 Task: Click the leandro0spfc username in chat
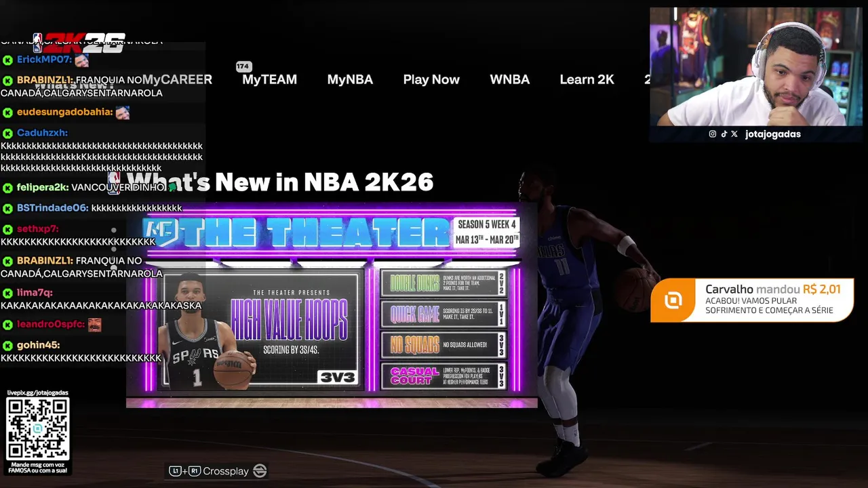(51, 325)
